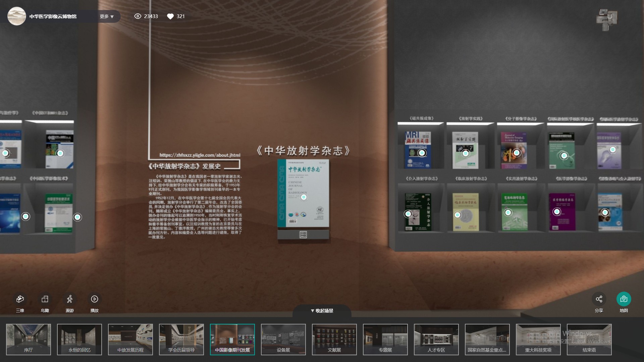Viewport: 644px width, 362px height.
Task: Open hotspot on 介入放射学杂志 cover
Action: (408, 214)
